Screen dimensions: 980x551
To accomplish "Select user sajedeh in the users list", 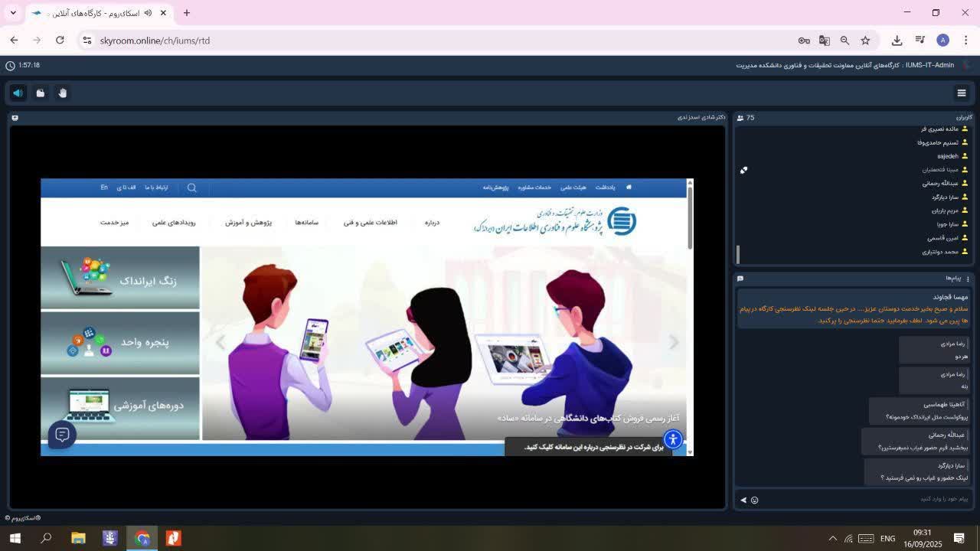I will (x=948, y=156).
